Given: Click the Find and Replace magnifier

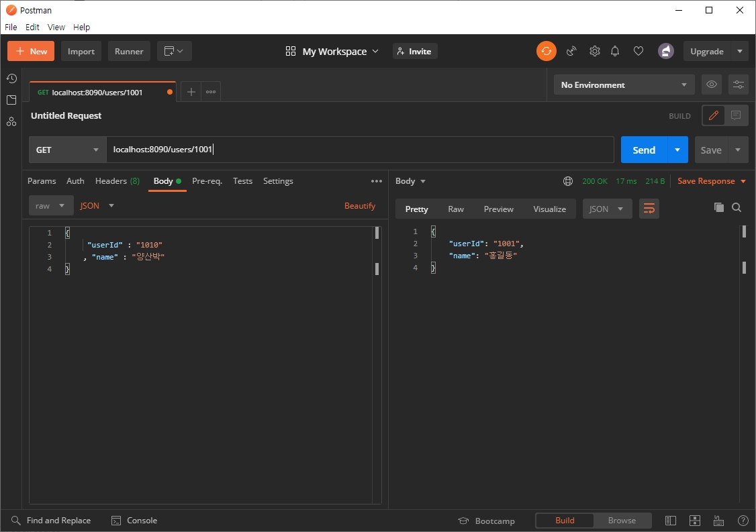Looking at the screenshot, I should click(x=16, y=521).
